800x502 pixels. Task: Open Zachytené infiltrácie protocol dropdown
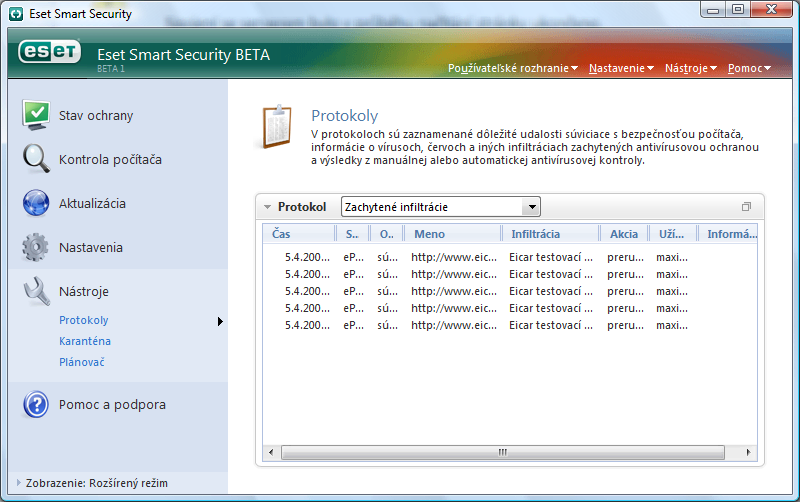coord(440,207)
